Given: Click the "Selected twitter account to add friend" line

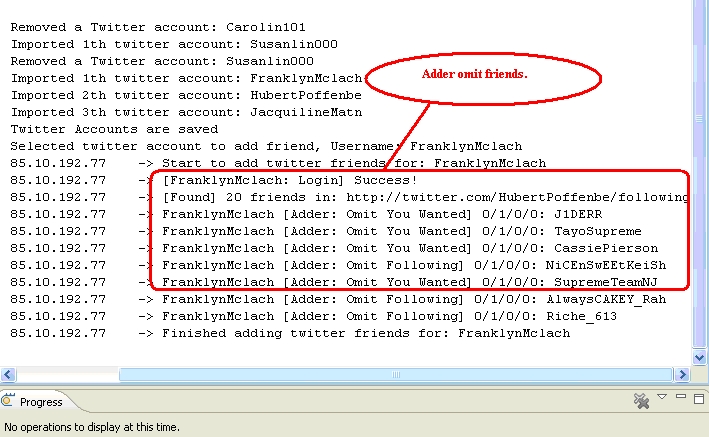Looking at the screenshot, I should pyautogui.click(x=266, y=147).
